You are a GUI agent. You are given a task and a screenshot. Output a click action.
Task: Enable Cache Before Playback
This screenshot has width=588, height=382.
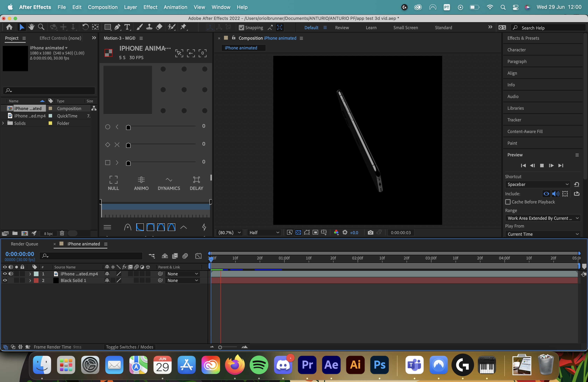508,202
